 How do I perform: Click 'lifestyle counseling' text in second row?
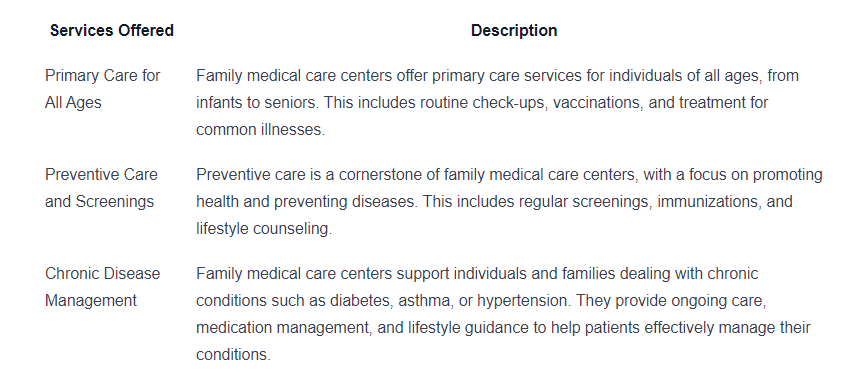264,228
